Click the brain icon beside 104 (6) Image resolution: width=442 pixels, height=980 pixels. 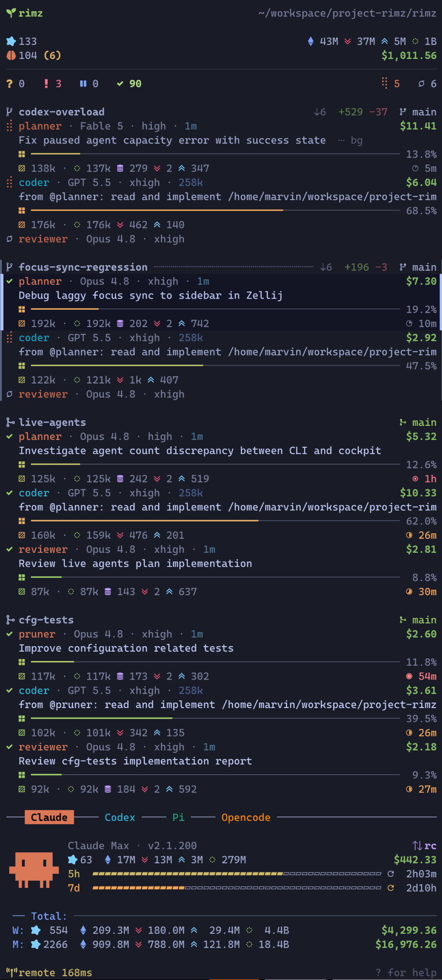pyautogui.click(x=11, y=55)
